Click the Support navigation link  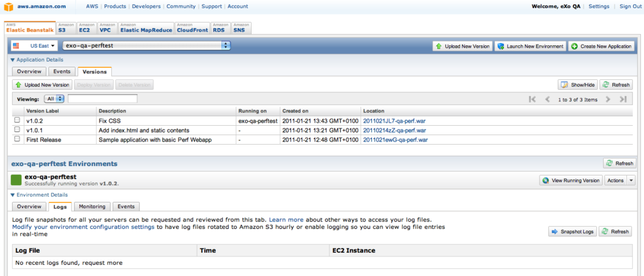point(212,6)
